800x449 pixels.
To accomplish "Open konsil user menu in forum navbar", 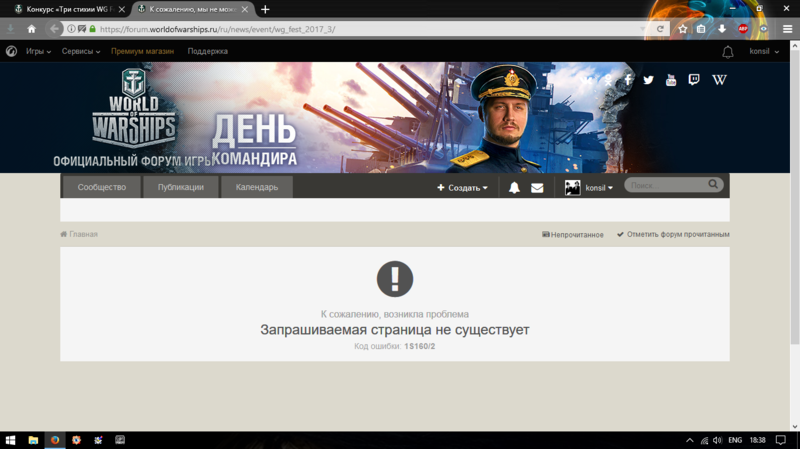I will pos(599,188).
